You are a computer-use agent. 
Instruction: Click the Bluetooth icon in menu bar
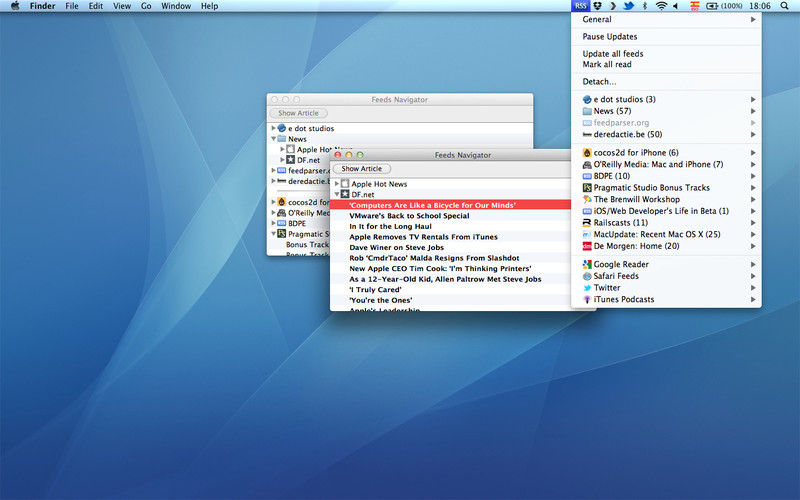pos(644,6)
